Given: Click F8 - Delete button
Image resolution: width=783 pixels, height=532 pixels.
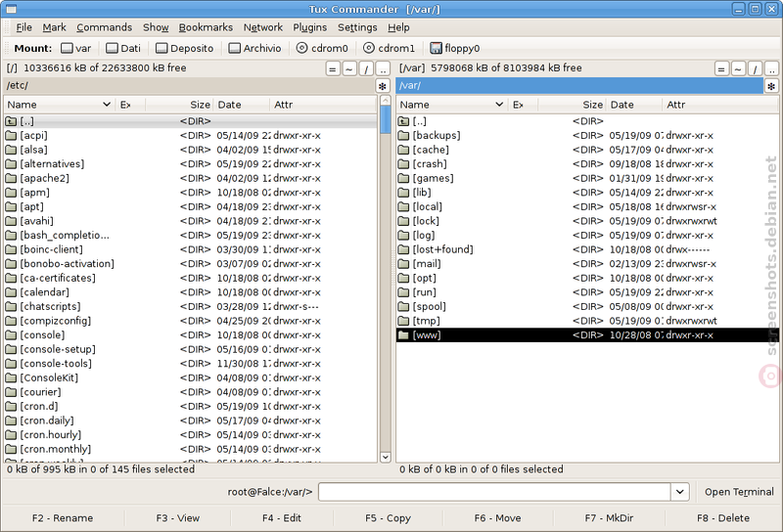Looking at the screenshot, I should 723,518.
